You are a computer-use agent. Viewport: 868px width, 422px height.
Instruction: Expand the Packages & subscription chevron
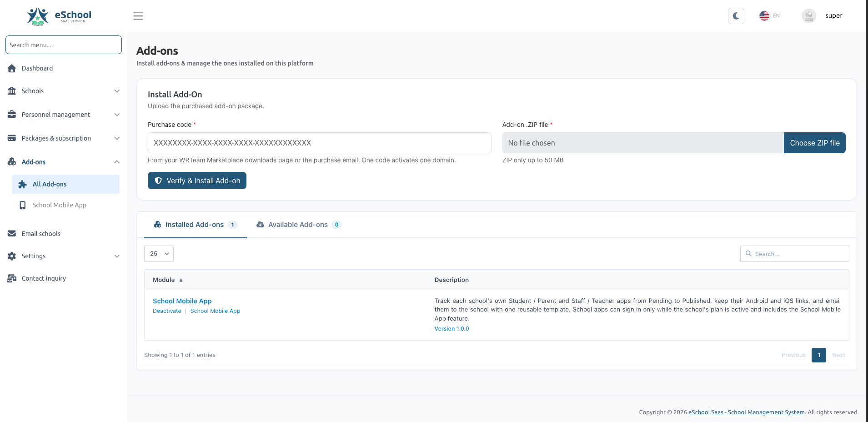pos(117,138)
